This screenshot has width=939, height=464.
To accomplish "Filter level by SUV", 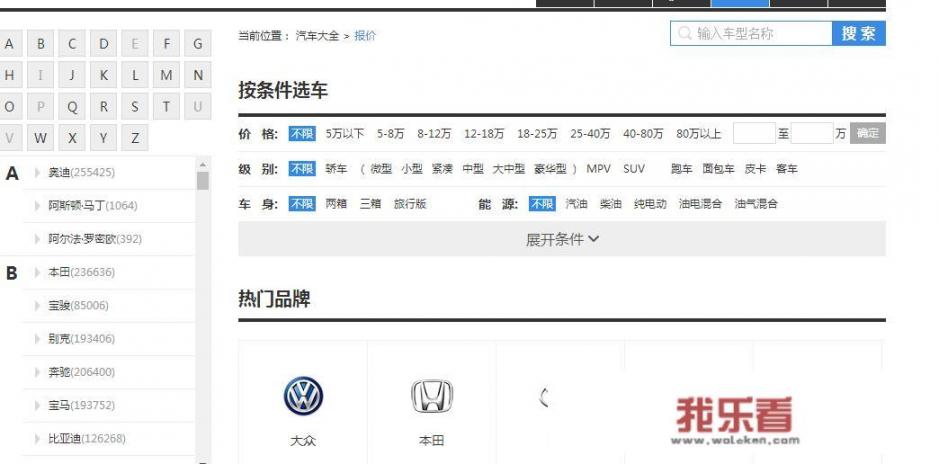I will coord(634,169).
